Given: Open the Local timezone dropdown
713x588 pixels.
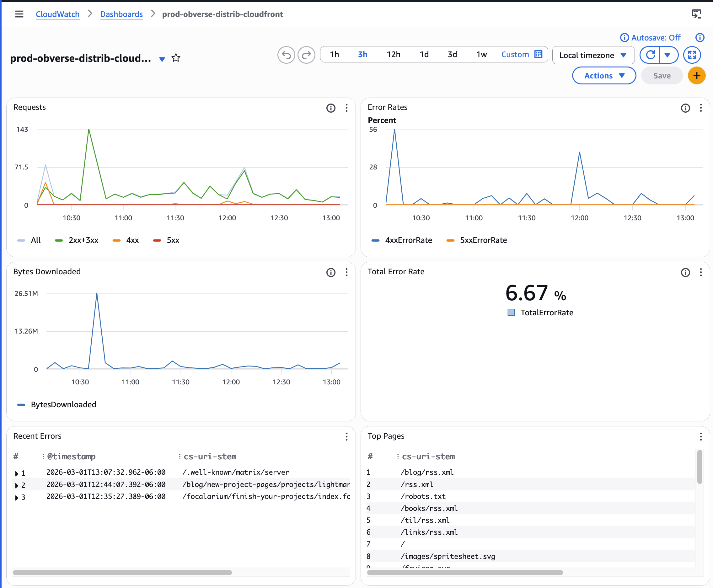Looking at the screenshot, I should click(x=593, y=55).
